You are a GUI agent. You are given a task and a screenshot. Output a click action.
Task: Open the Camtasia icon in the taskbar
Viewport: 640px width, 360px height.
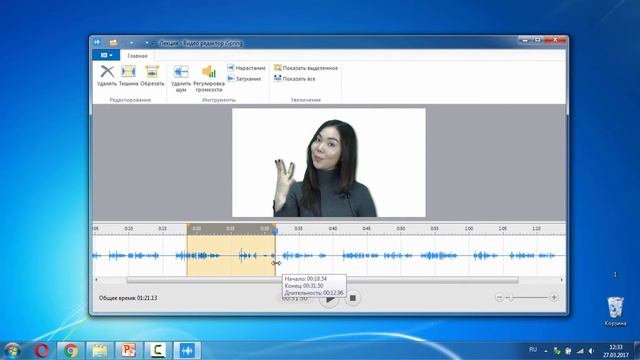click(158, 350)
